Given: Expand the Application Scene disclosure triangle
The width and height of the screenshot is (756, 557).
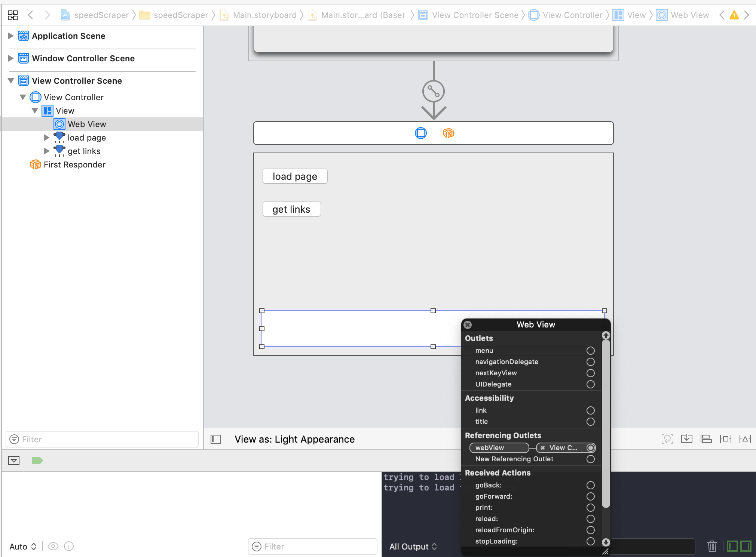Looking at the screenshot, I should (11, 36).
